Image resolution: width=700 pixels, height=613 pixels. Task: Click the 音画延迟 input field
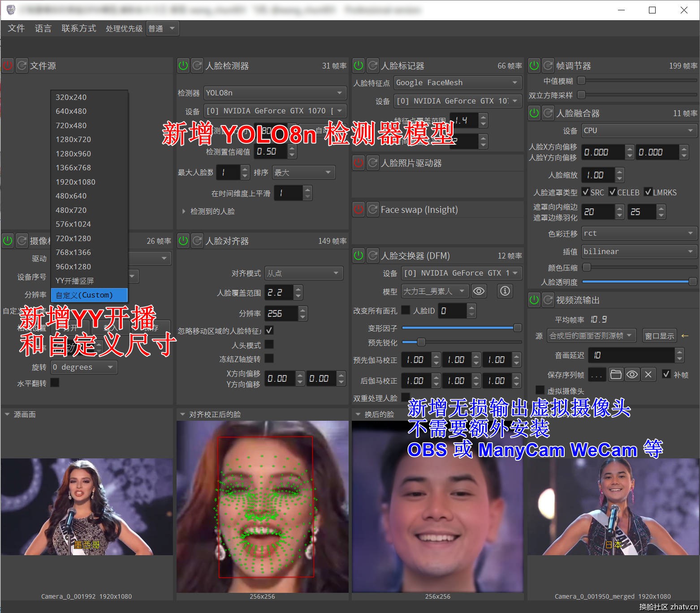click(x=632, y=355)
